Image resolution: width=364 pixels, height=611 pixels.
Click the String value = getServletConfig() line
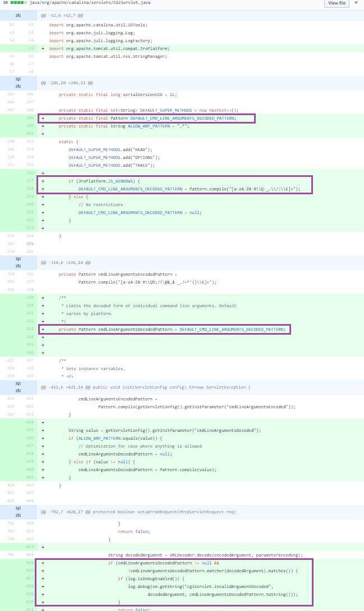165,431
